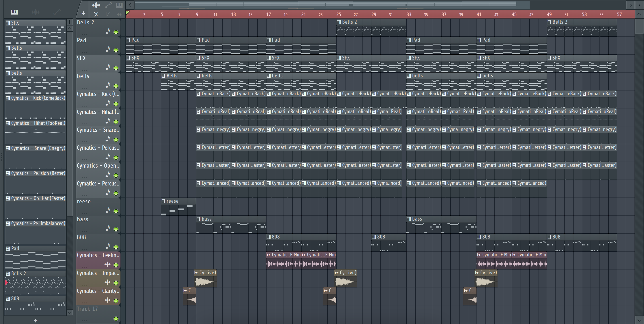
Task: Click piano icon of 808 pattern in picker
Action: [x=8, y=298]
